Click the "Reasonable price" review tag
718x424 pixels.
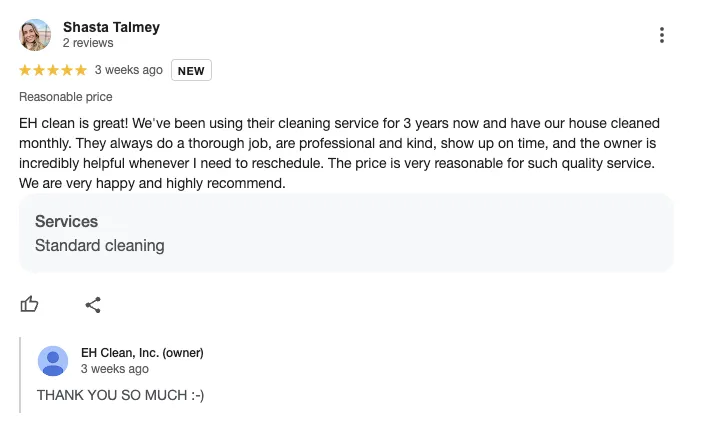[x=65, y=97]
